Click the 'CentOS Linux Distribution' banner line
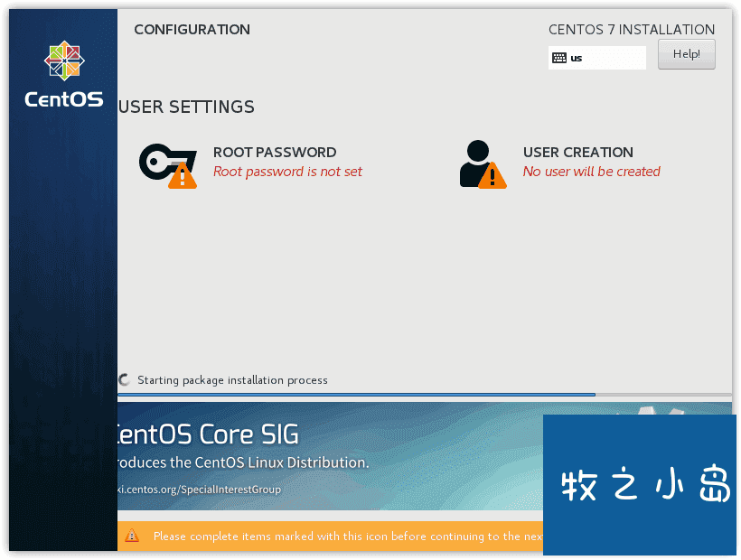 click(243, 462)
